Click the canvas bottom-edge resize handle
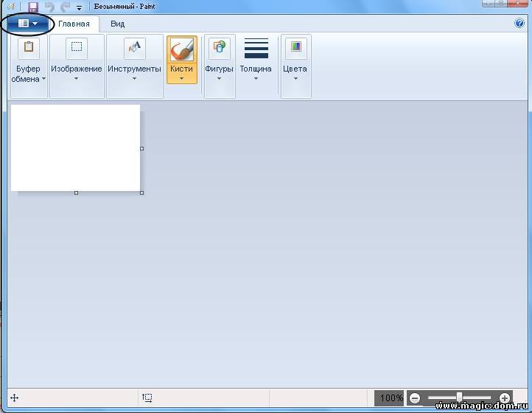The height and width of the screenshot is (413, 532). [76, 192]
